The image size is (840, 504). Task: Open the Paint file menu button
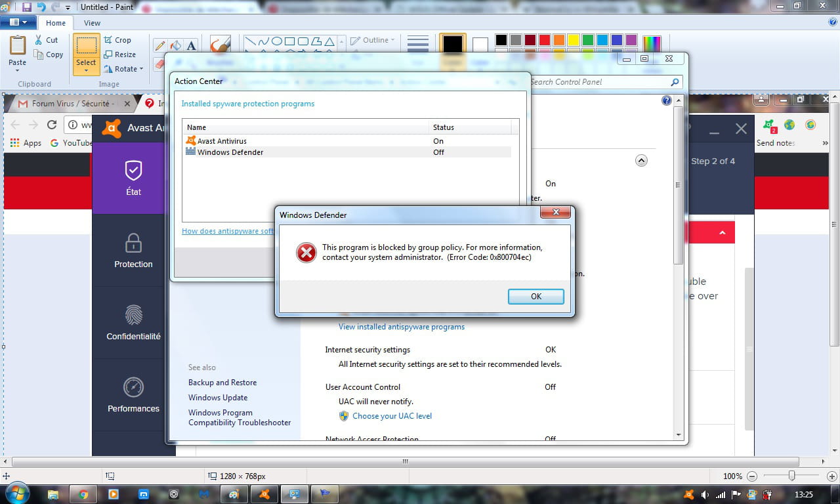[18, 22]
